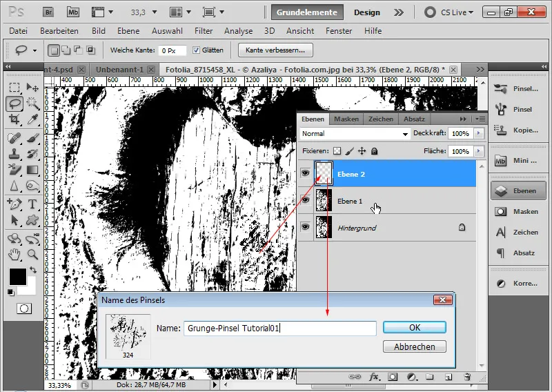Select the Design workspace
This screenshot has height=392, width=552.
tap(367, 12)
